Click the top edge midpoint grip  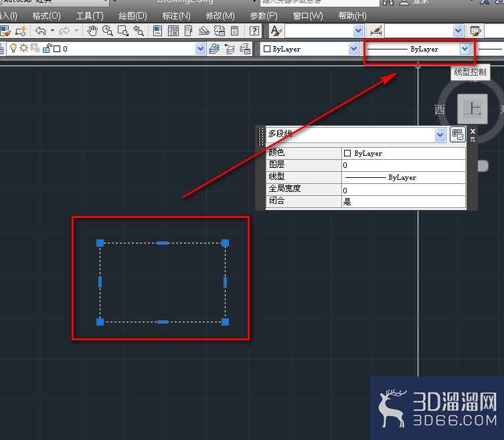pos(163,243)
